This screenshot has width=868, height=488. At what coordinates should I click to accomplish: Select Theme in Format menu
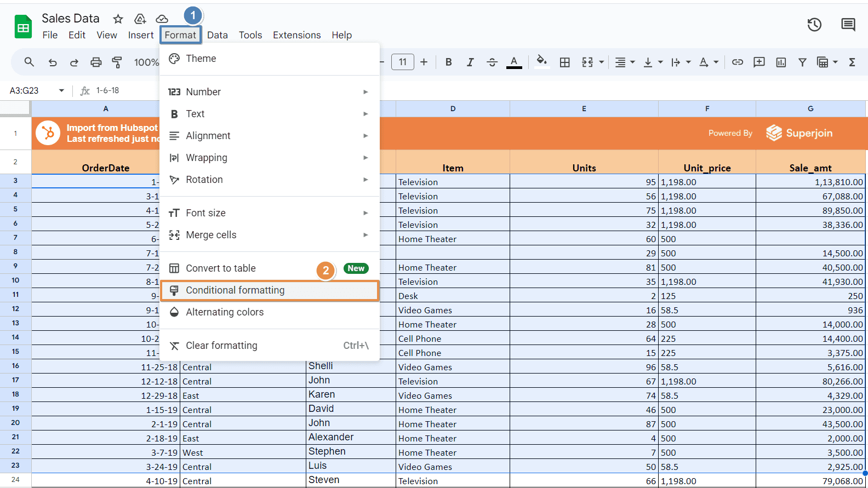coord(270,59)
